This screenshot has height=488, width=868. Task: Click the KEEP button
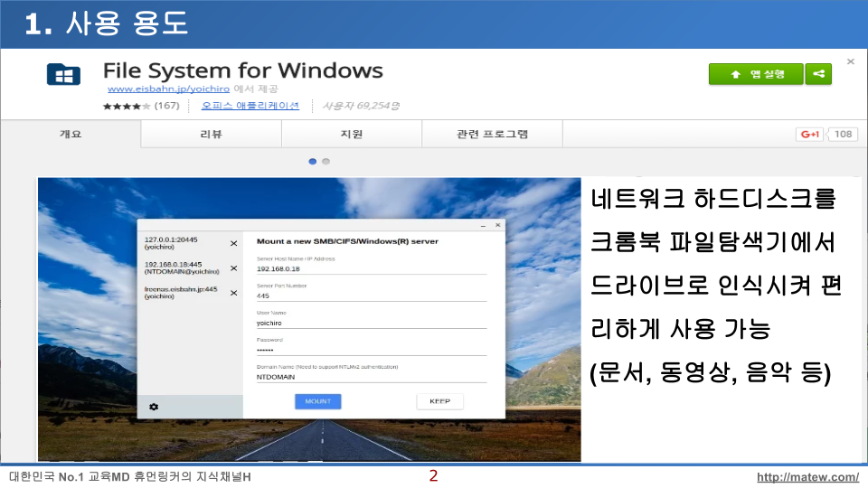click(440, 401)
